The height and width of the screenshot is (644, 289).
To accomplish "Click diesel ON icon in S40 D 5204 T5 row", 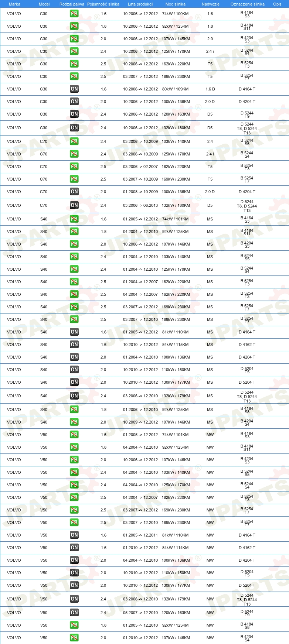I will click(x=74, y=370).
